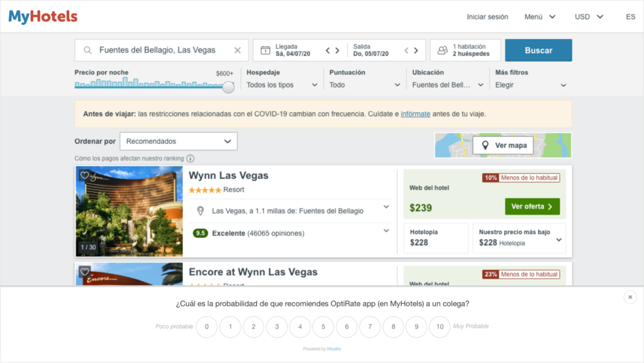The image size is (644, 363).
Task: Click the MyHotels logo
Action: [43, 17]
